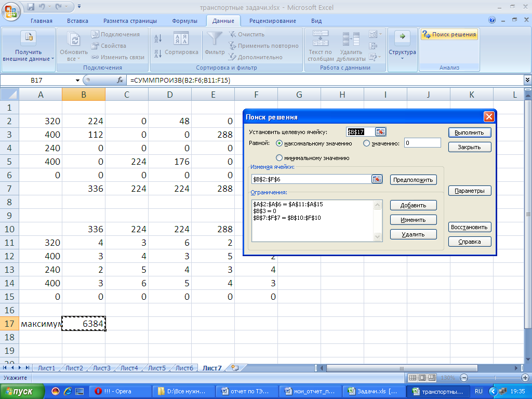
Task: Open the Name Box dropdown arrow
Action: click(77, 81)
